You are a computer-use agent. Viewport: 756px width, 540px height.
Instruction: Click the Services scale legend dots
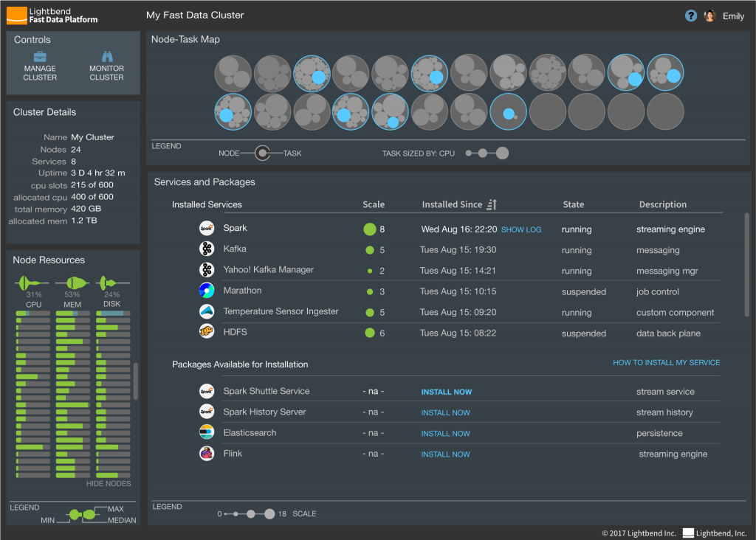pyautogui.click(x=250, y=514)
